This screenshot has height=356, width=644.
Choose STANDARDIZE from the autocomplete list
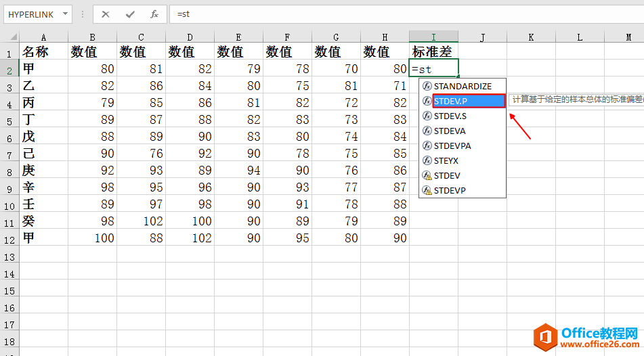coord(463,86)
